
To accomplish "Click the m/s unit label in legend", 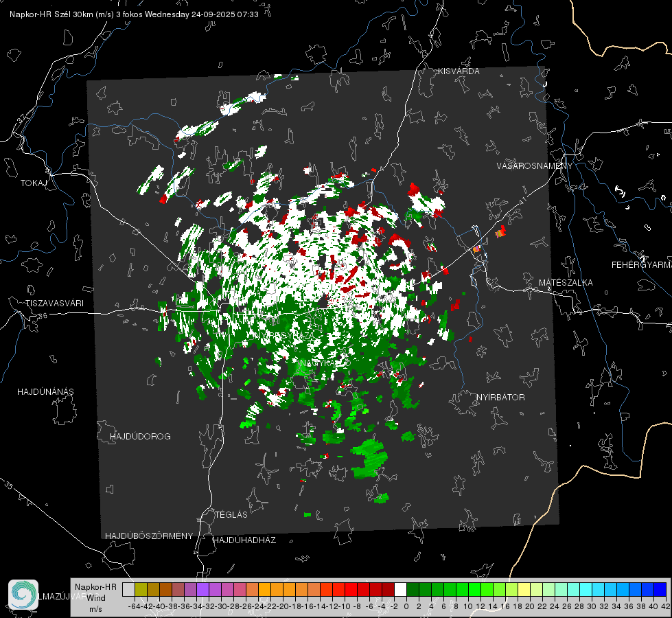I will (x=95, y=608).
